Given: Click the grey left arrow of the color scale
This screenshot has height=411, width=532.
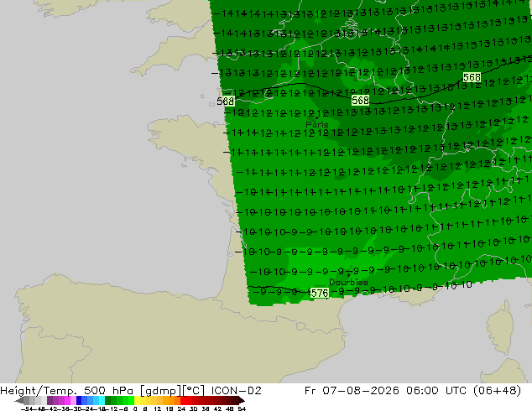Looking at the screenshot, I should tap(19, 401).
